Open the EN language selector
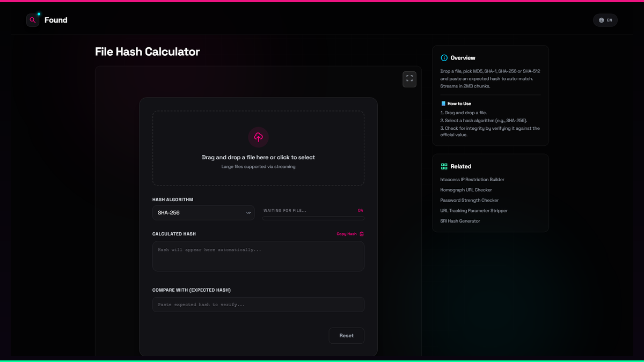Screen dimensions: 644x362 pyautogui.click(x=605, y=20)
